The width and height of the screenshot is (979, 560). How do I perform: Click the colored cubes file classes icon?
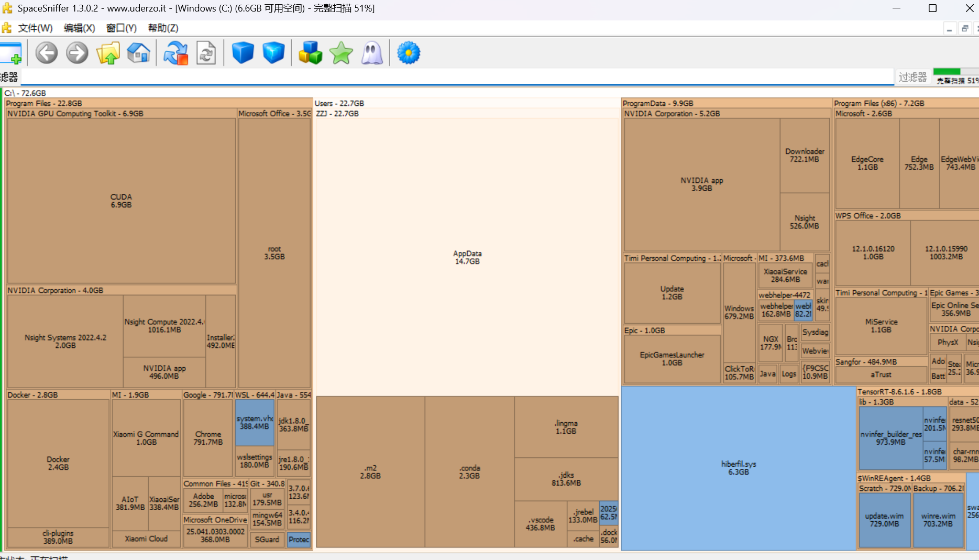point(310,53)
